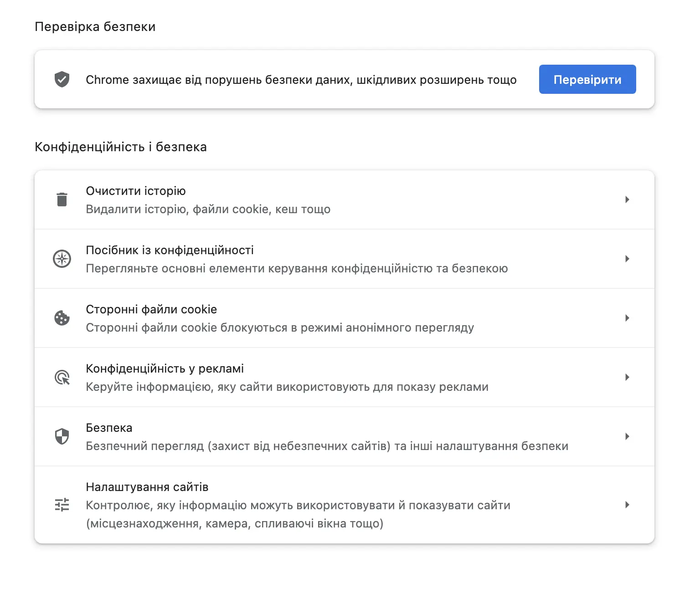
Task: Click the compass icon for privacy guide
Action: click(x=62, y=259)
